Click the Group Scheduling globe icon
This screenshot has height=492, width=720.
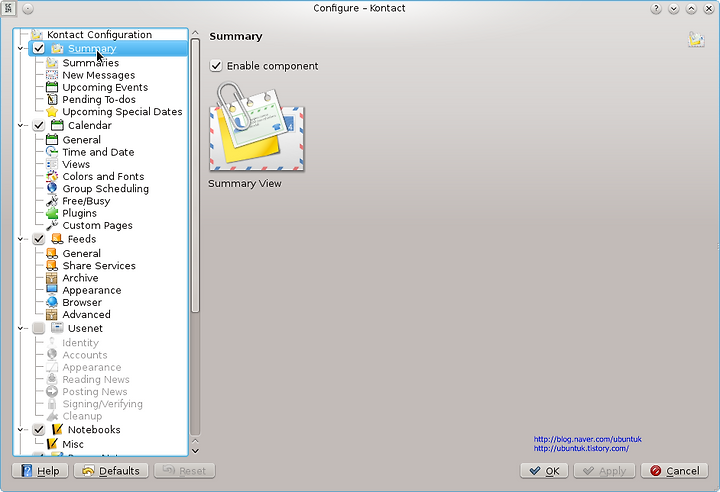52,189
